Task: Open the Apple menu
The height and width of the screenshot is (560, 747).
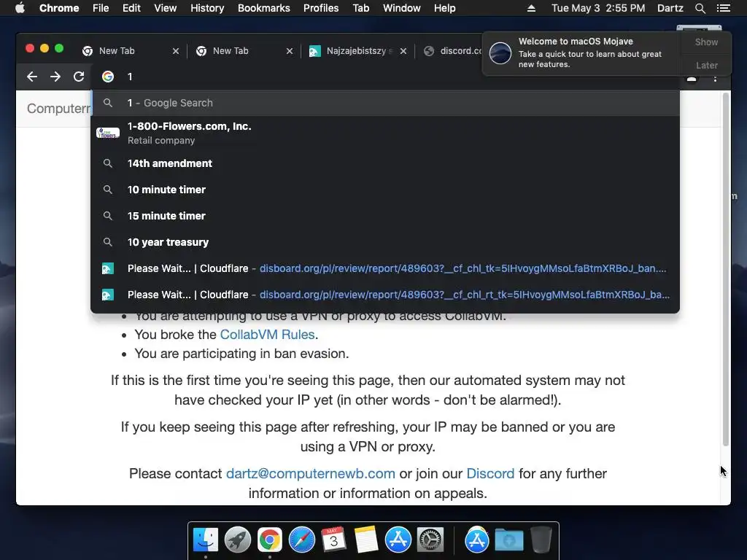Action: [20, 8]
